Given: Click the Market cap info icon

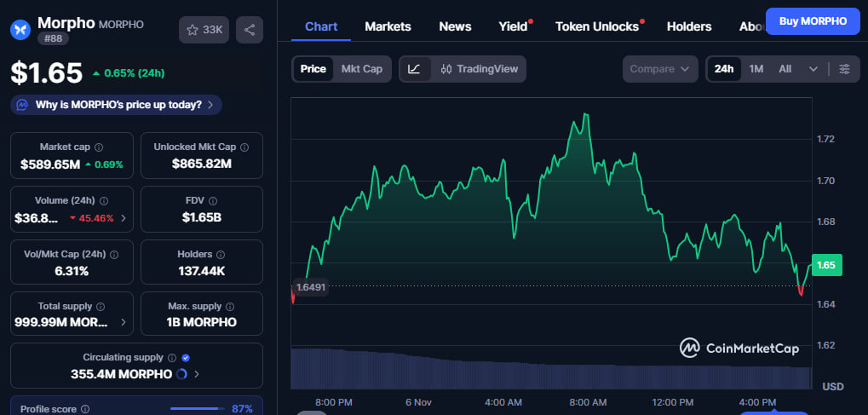Looking at the screenshot, I should point(99,147).
